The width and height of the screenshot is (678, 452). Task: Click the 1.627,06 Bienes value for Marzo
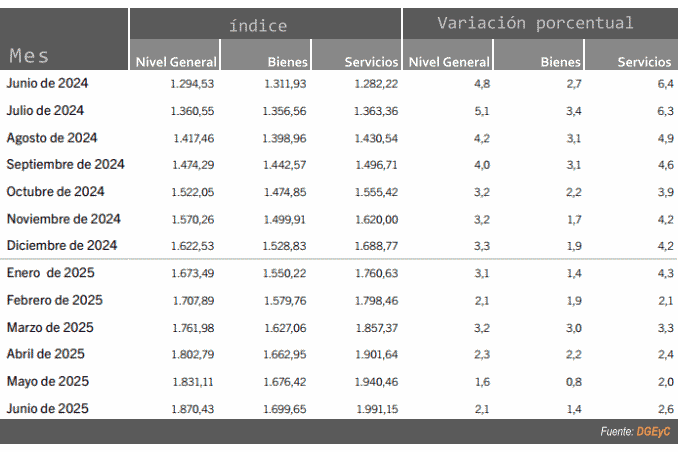(285, 328)
